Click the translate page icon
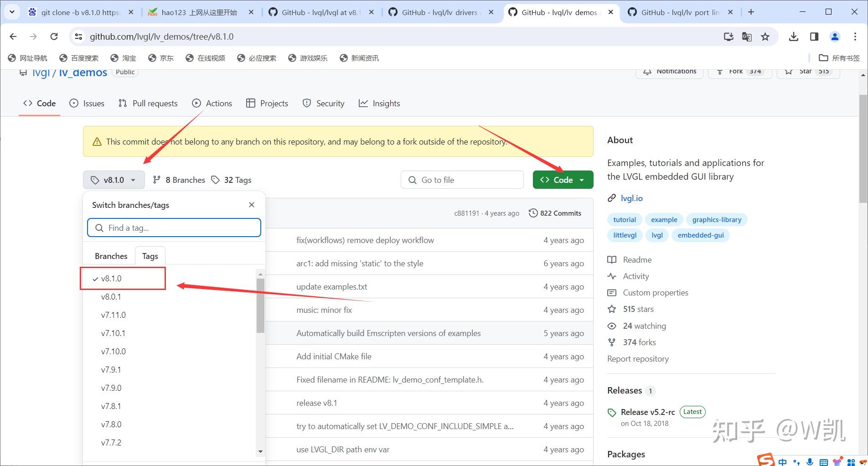Image resolution: width=868 pixels, height=466 pixels. point(747,36)
